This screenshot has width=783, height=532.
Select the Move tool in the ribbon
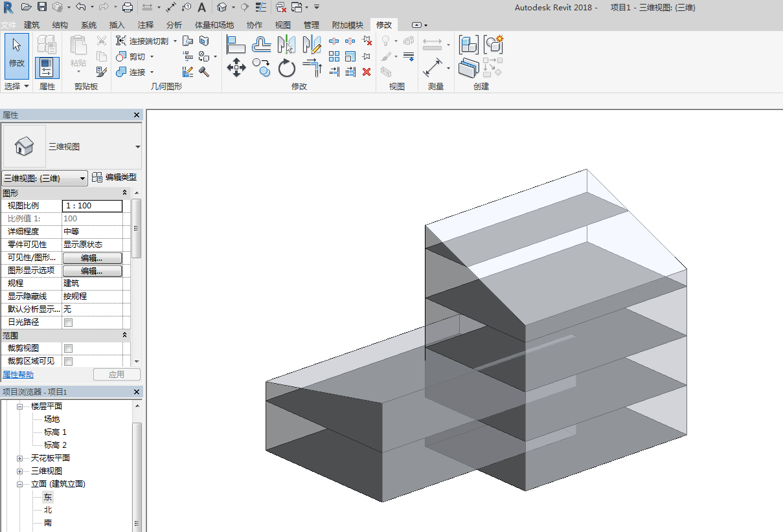[236, 67]
